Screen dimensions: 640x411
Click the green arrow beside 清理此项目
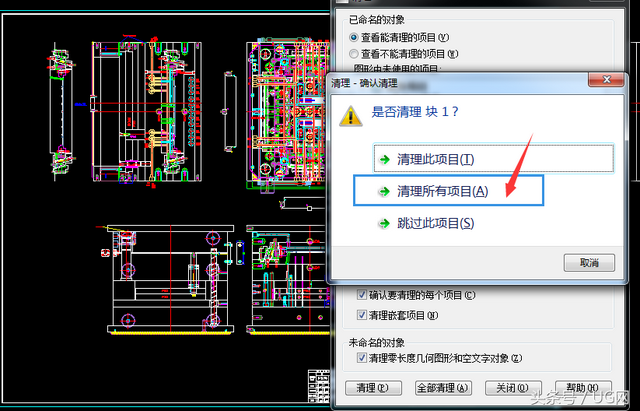coord(384,159)
